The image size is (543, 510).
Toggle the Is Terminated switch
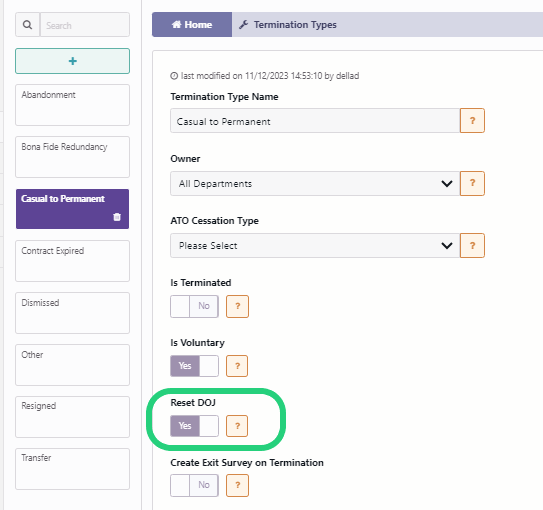pos(194,306)
